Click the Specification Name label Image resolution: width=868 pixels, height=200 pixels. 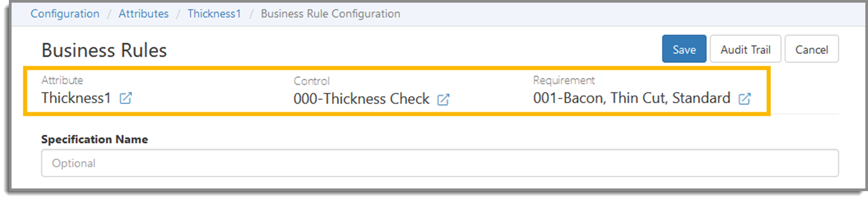tap(95, 139)
